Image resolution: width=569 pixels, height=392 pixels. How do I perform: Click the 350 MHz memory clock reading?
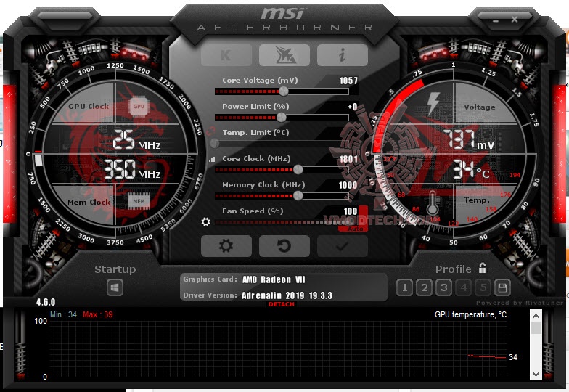pos(132,170)
